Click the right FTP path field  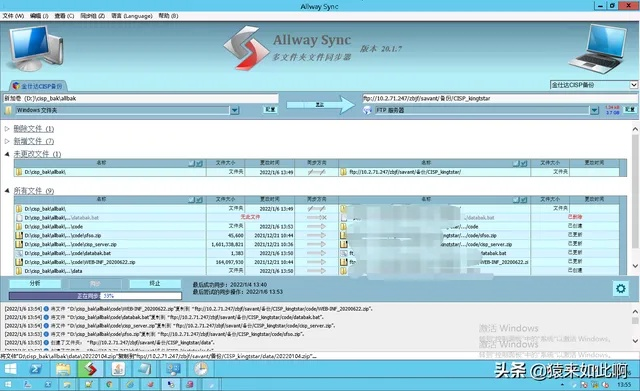(500, 98)
